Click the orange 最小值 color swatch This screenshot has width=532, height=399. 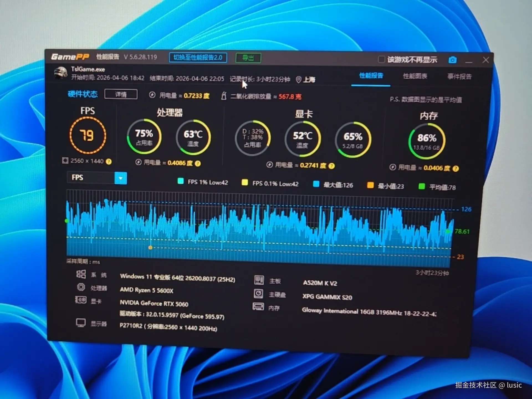click(370, 185)
